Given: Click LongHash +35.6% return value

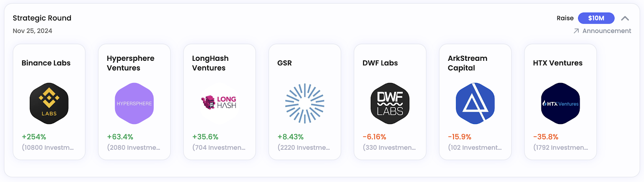Looking at the screenshot, I should (205, 137).
